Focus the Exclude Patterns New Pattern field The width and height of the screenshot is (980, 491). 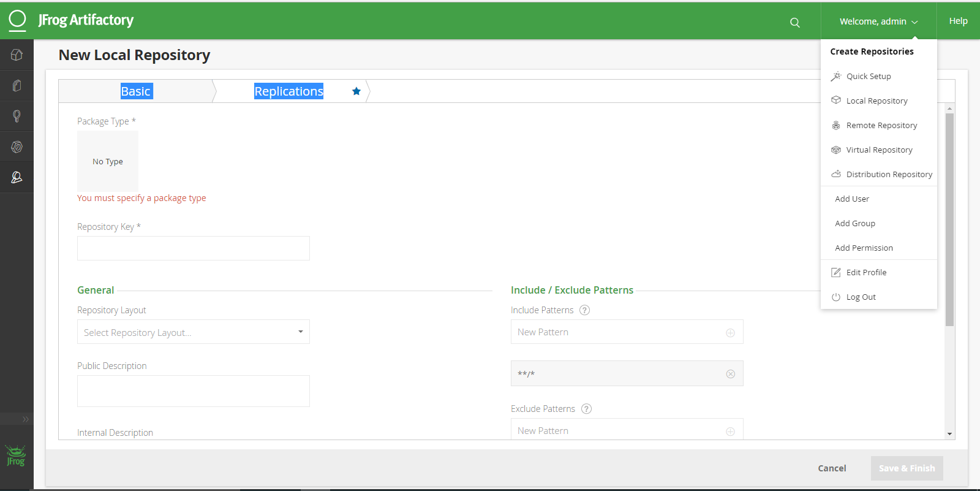click(x=627, y=429)
